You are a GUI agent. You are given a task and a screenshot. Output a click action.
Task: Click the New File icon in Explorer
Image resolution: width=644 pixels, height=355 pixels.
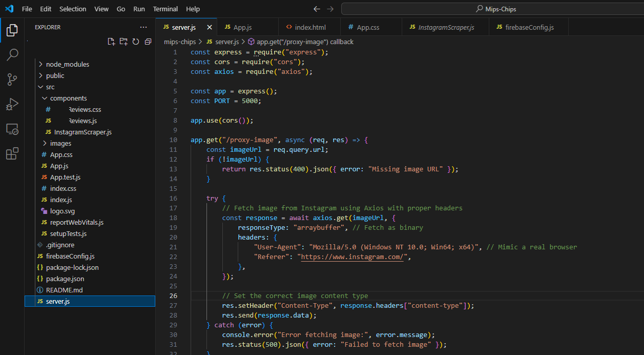pos(111,42)
